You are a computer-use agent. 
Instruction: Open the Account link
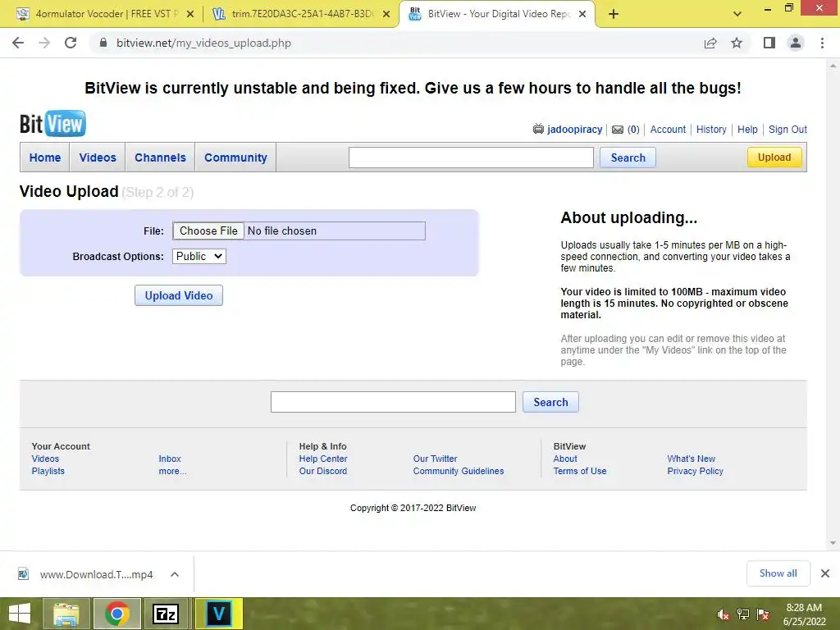click(668, 129)
